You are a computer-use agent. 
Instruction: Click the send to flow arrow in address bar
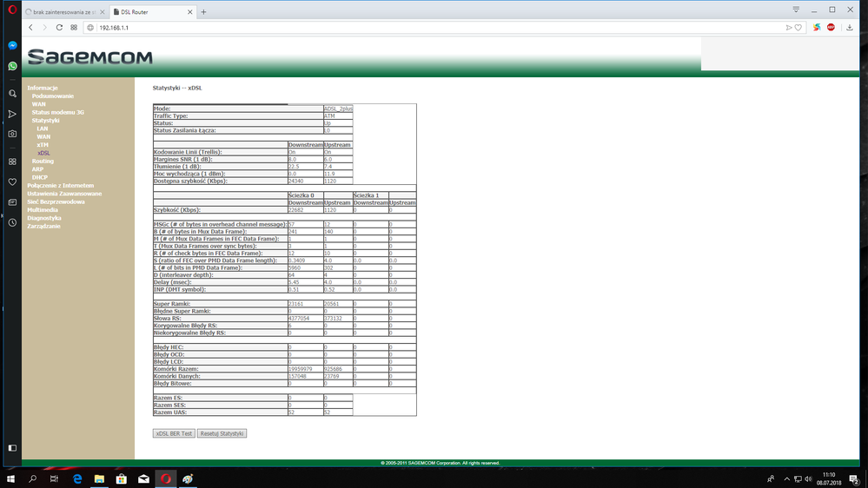789,28
